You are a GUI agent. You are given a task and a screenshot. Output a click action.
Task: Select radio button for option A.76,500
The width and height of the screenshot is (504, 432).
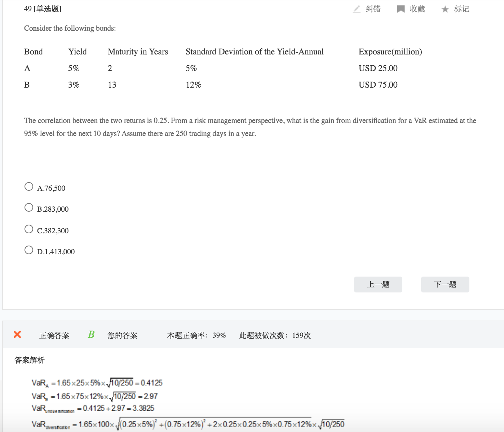pos(29,186)
